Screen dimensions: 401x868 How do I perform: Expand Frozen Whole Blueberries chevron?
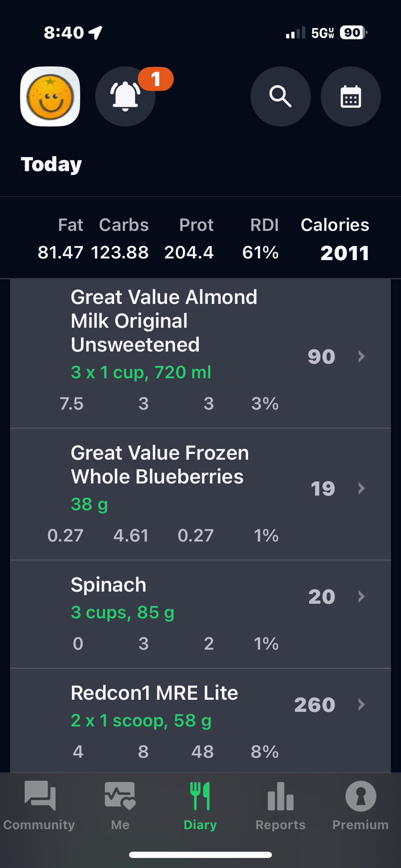click(362, 488)
